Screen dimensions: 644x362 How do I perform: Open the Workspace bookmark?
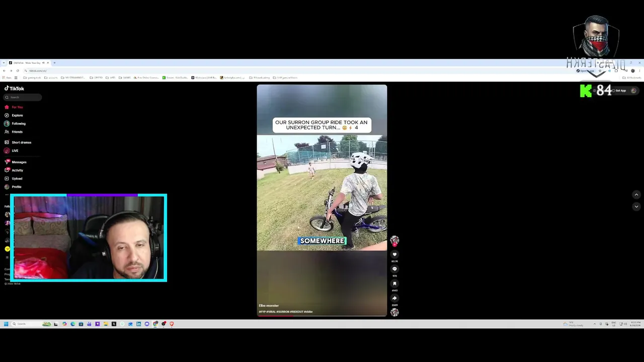[204, 78]
